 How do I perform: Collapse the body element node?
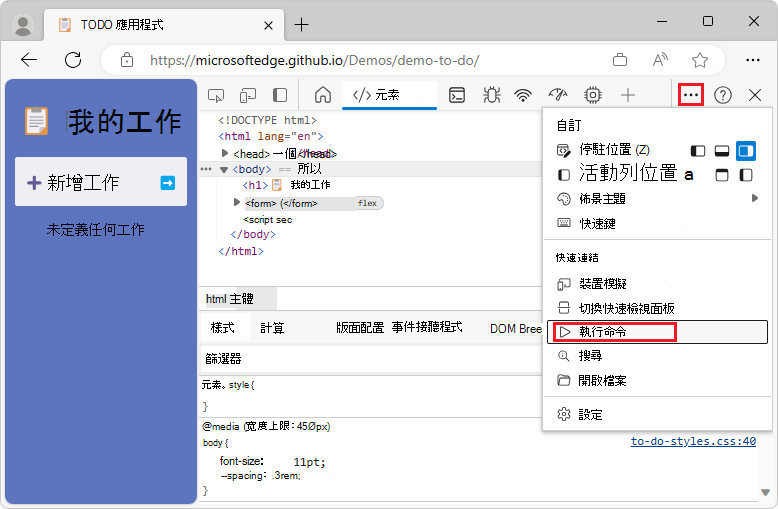click(224, 170)
